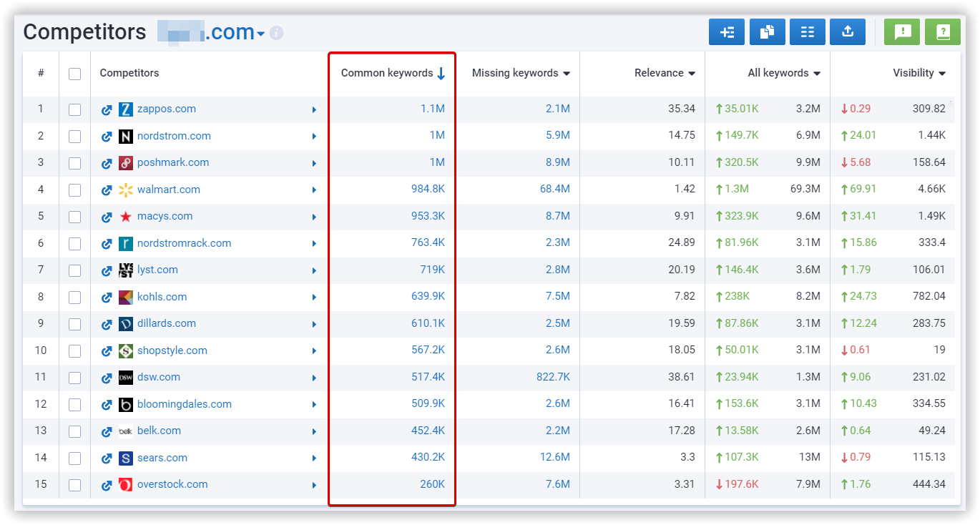The width and height of the screenshot is (980, 525).
Task: Open the domain dropdown arrow beside .com
Action: tap(261, 34)
